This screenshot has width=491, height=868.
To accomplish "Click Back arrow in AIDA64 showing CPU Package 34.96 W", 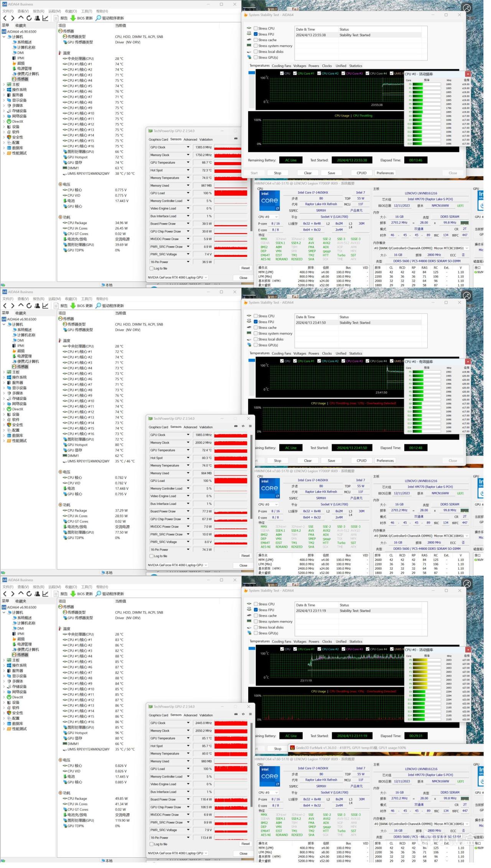I will point(5,18).
